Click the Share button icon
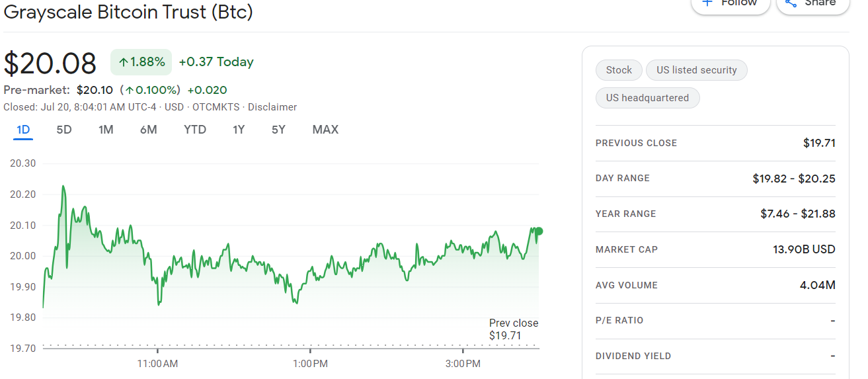 [790, 3]
